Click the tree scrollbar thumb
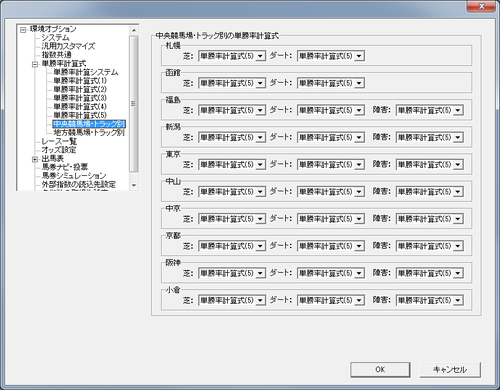Viewport: 500px width, 390px height. coord(134,104)
